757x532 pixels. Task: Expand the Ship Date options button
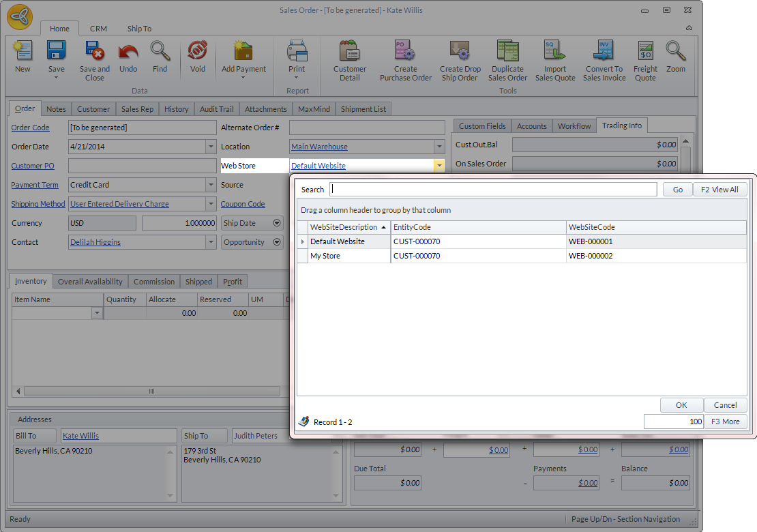tap(277, 223)
